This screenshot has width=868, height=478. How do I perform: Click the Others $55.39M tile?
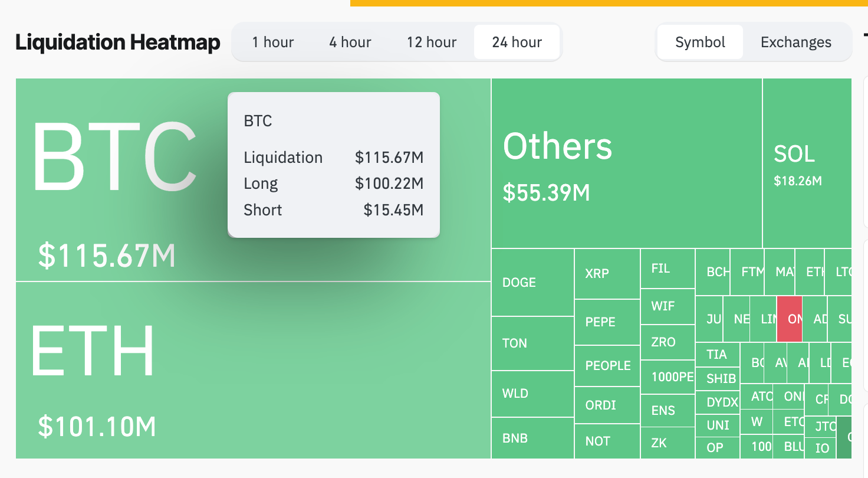[626, 163]
